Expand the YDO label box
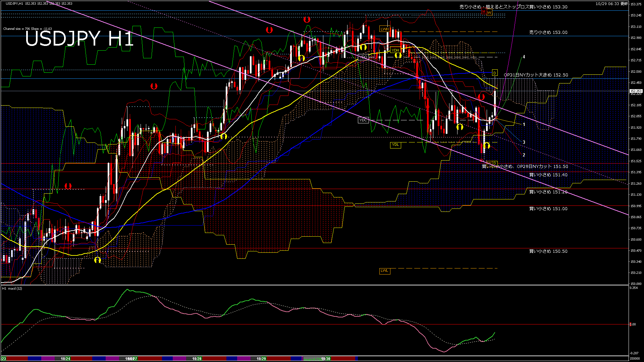Screen dimensions: 644x362 point(364,57)
